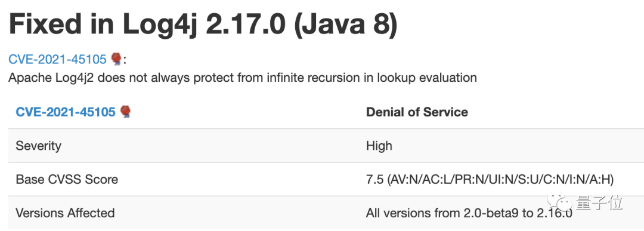Click the Base CVSS Score label
Viewport: 644px width, 231px height.
(x=67, y=180)
